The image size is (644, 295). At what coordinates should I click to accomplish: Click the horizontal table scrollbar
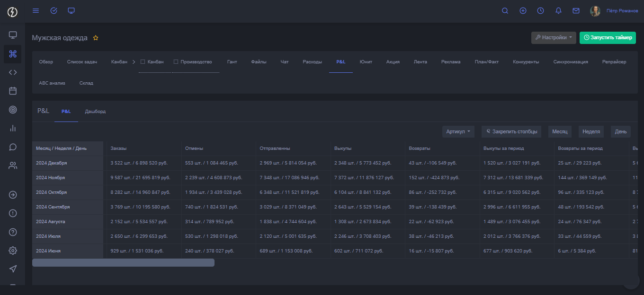pos(123,262)
